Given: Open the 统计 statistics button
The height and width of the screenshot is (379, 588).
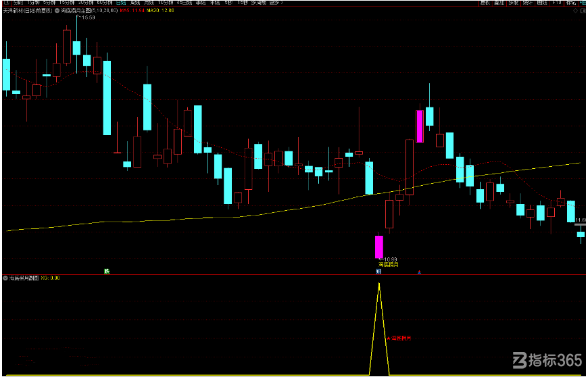Looking at the screenshot, I should [528, 3].
